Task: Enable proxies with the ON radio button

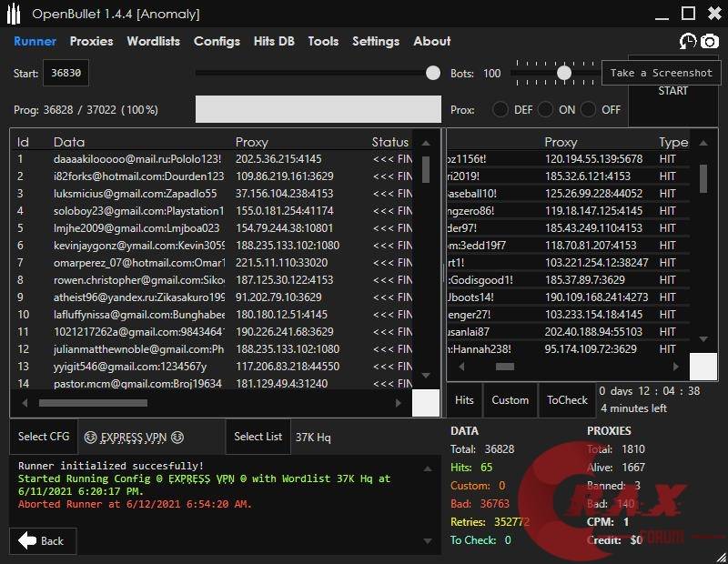Action: tap(547, 109)
